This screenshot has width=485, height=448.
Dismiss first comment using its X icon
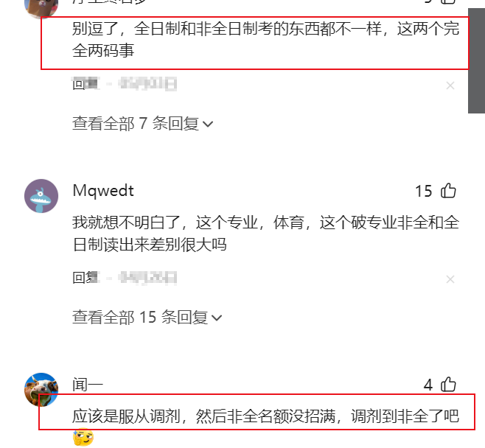(450, 85)
